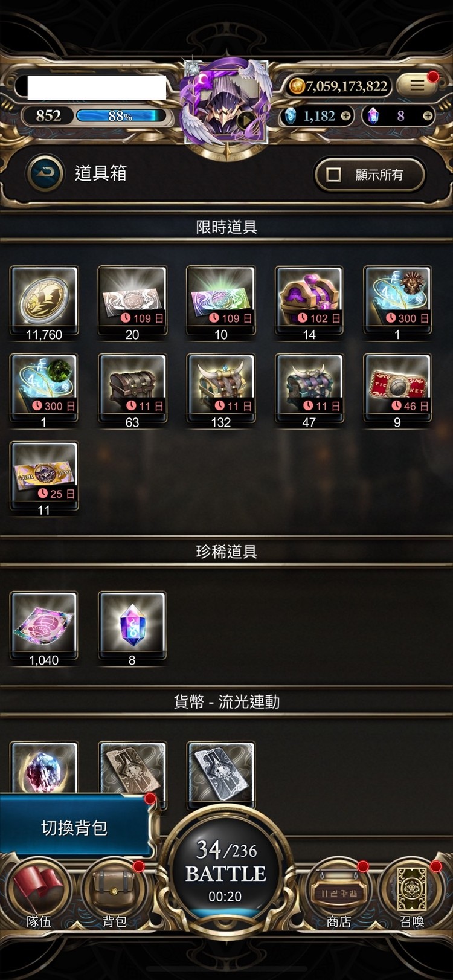Image resolution: width=453 pixels, height=980 pixels.
Task: Go to the 商店 shop tab
Action: coord(339,893)
